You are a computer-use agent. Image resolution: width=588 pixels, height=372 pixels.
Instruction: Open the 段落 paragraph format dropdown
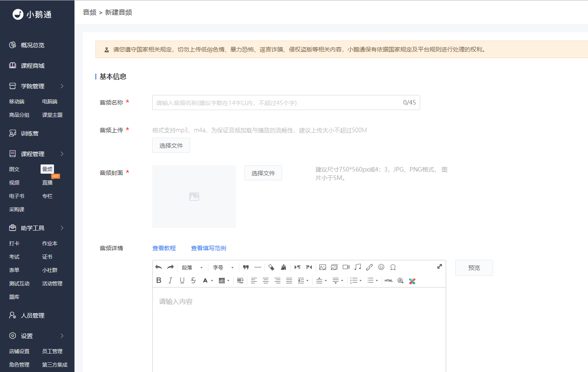pyautogui.click(x=193, y=267)
